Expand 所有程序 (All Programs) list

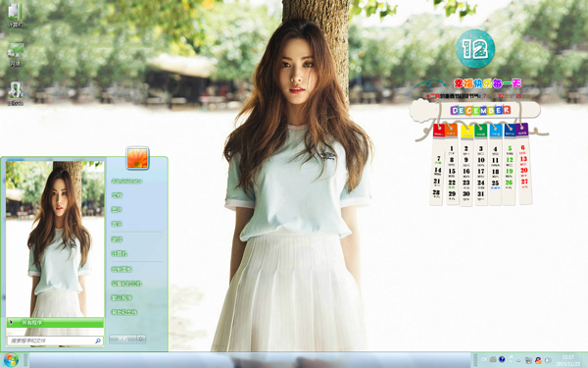click(x=55, y=323)
